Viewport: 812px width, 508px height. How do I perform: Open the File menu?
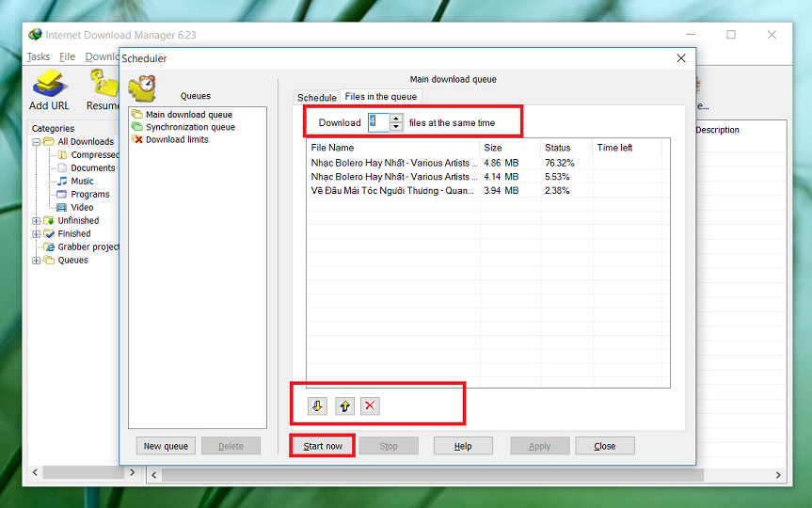67,56
